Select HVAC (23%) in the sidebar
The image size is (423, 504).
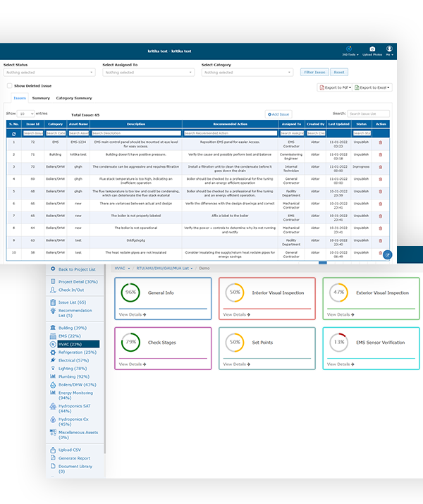78,344
